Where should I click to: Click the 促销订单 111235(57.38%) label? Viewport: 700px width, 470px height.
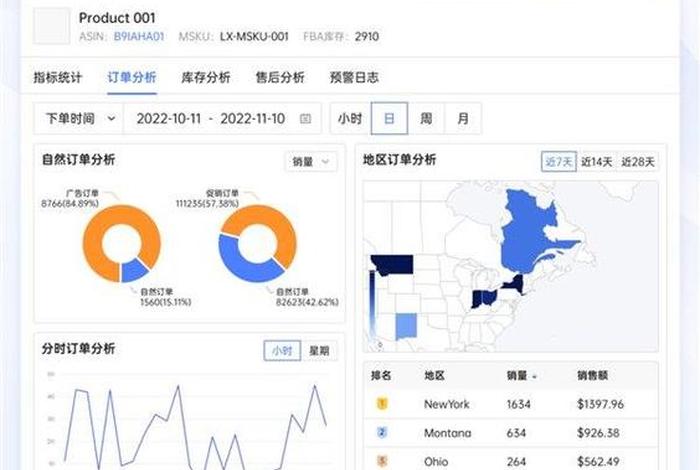coord(207,199)
